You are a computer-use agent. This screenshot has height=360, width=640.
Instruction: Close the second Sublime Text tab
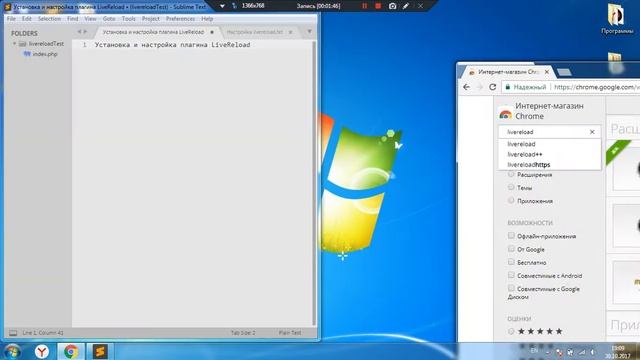291,32
